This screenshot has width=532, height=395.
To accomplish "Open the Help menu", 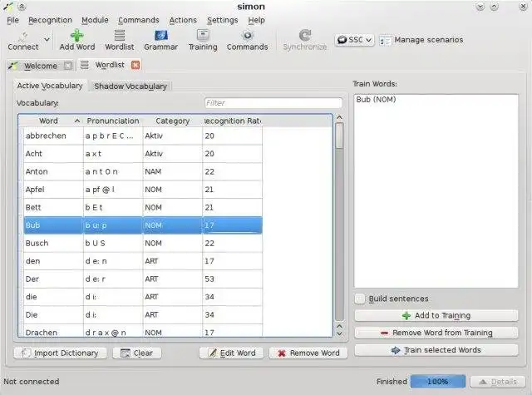I will click(x=256, y=20).
